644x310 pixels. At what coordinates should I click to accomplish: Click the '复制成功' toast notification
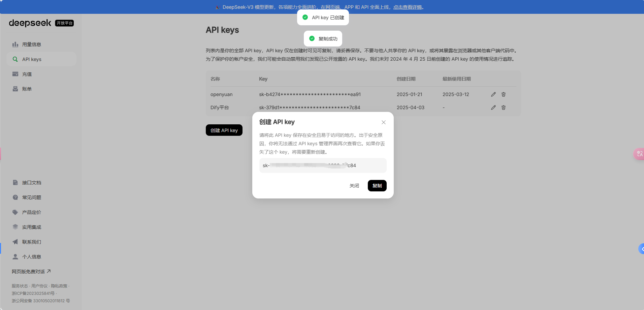323,39
